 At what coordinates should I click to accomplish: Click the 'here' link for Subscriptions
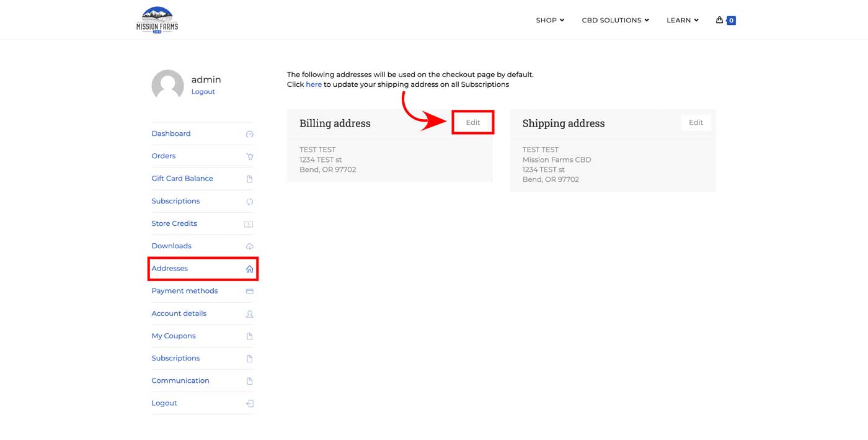pyautogui.click(x=314, y=84)
